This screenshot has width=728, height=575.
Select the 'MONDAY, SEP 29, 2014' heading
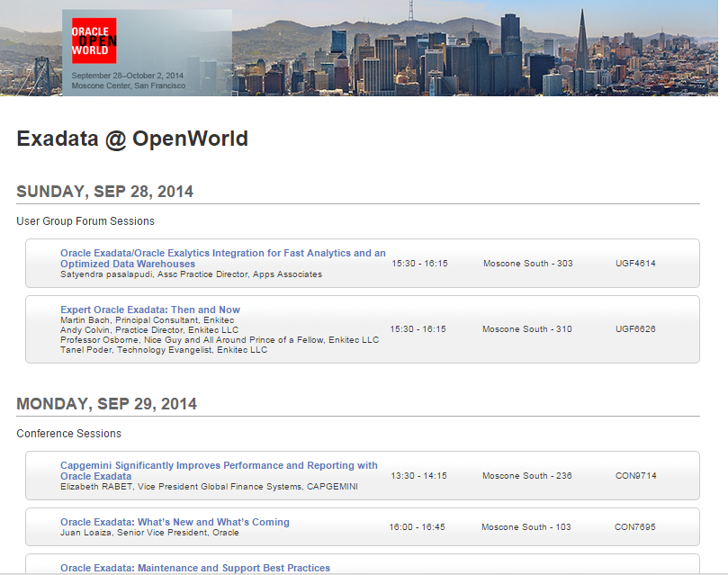click(x=107, y=404)
